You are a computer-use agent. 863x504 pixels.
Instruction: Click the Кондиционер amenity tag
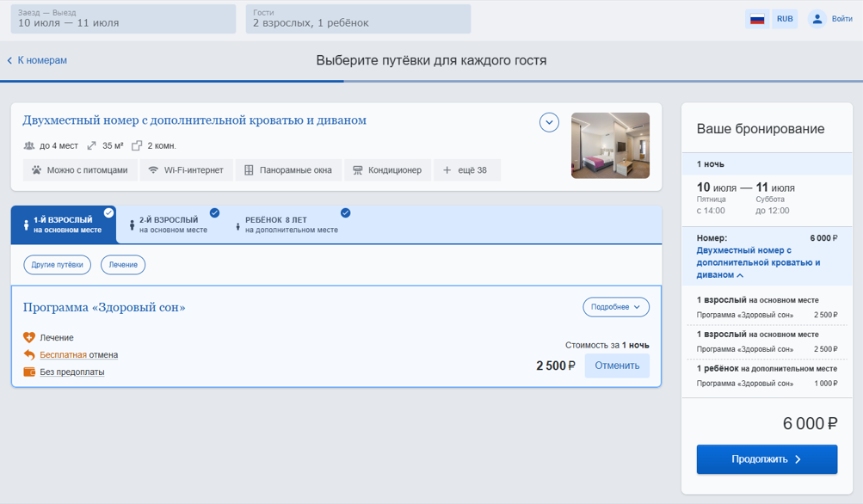(387, 170)
